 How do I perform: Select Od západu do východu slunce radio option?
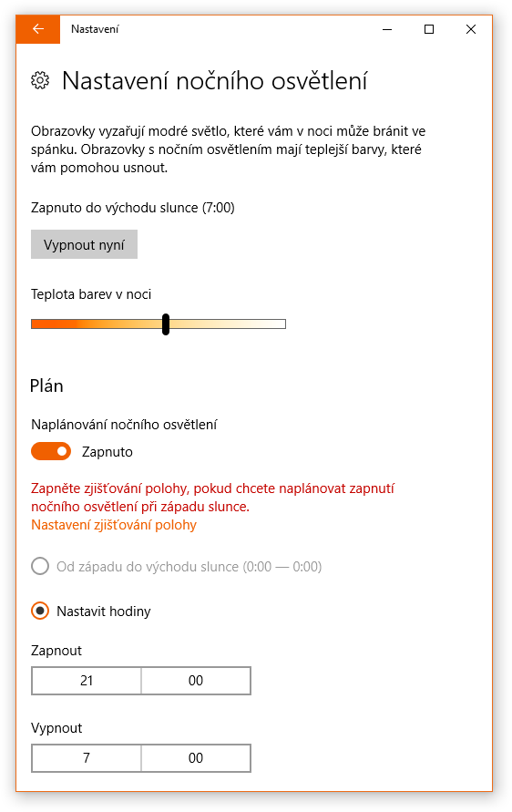tap(40, 567)
